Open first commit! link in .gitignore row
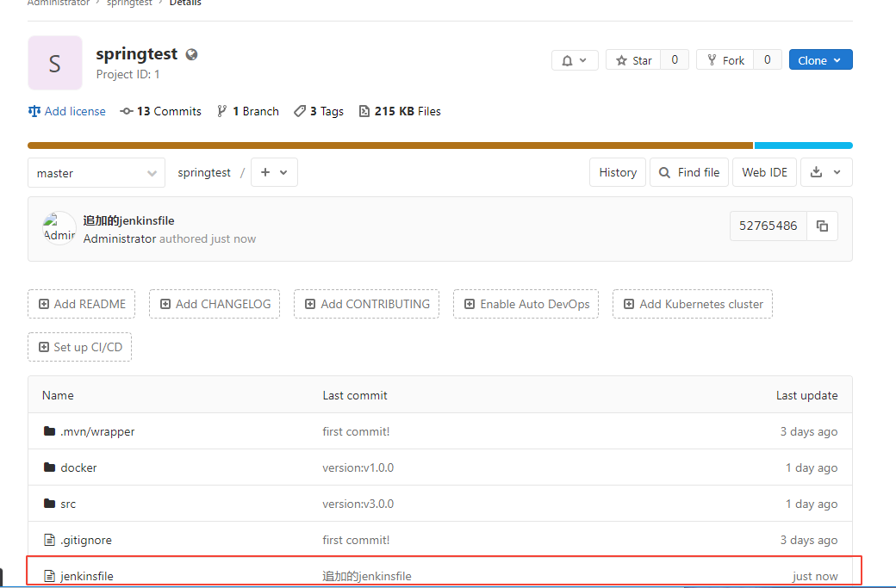896x588 pixels. pyautogui.click(x=356, y=540)
